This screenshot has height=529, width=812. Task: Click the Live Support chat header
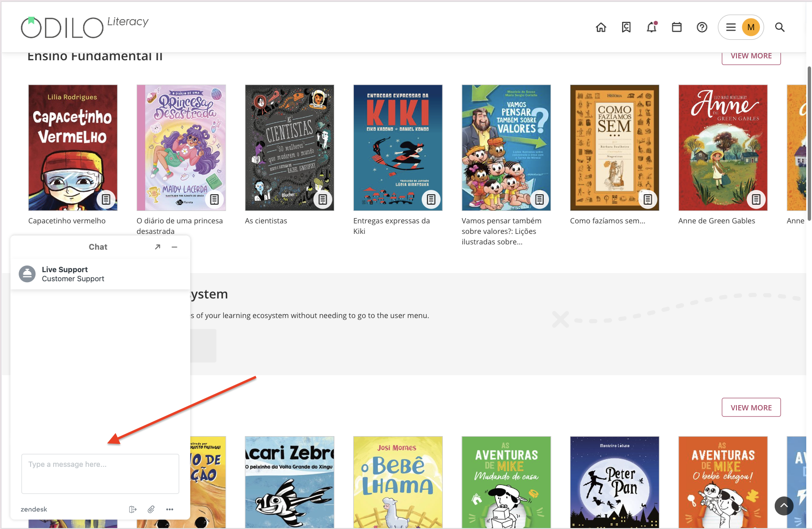click(x=100, y=274)
